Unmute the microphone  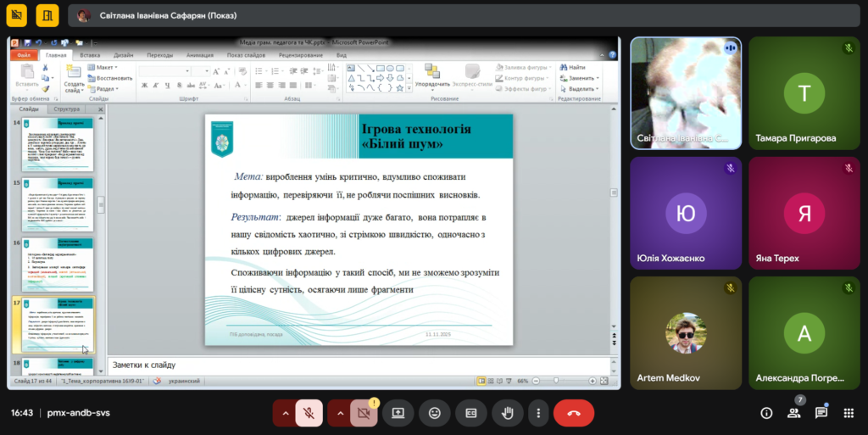[x=310, y=413]
